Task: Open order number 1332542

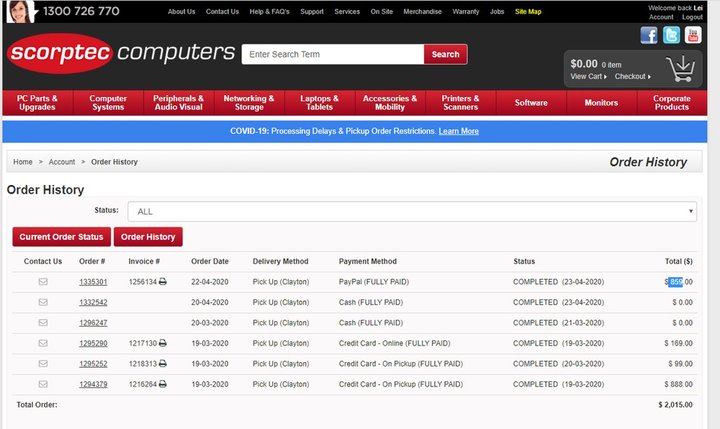Action: click(93, 302)
